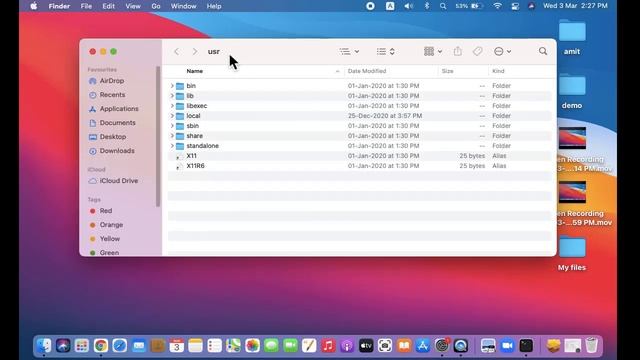Expand the lib folder
Viewport: 640px width, 360px height.
click(x=172, y=96)
